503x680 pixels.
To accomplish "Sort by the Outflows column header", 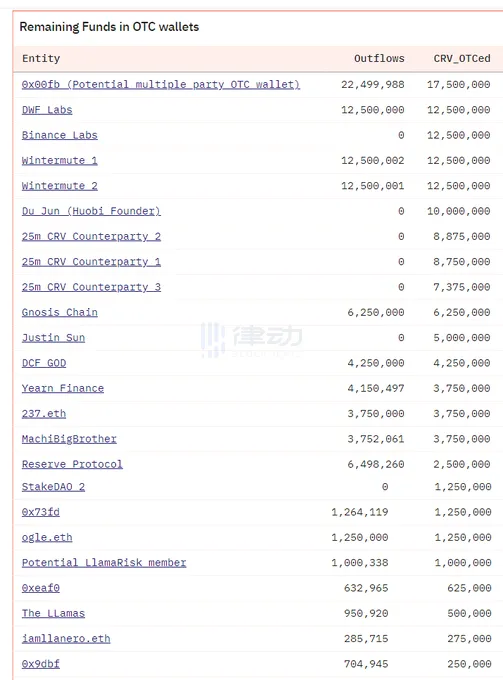I will coord(379,59).
